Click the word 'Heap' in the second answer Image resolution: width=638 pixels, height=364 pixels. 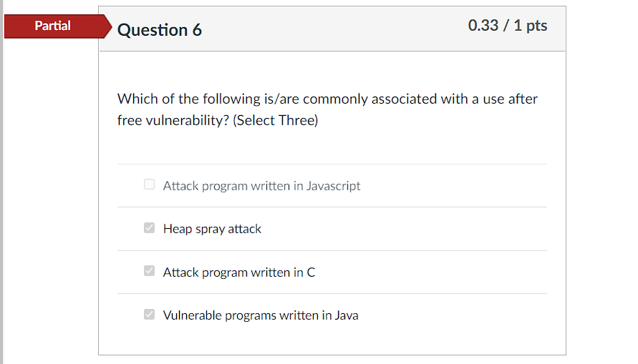pos(176,229)
